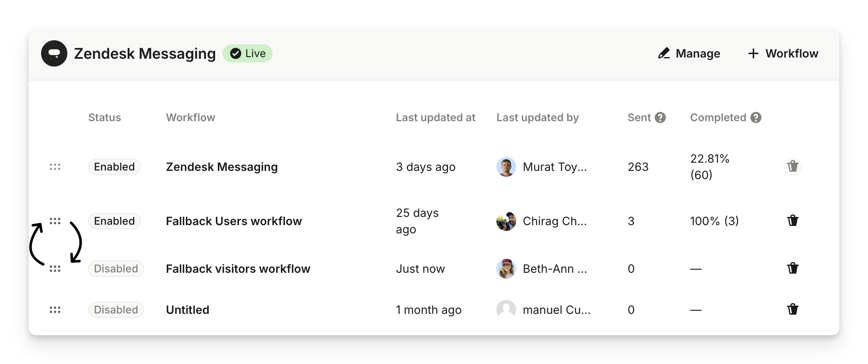The height and width of the screenshot is (364, 868).
Task: Grab drag handle for Fallback Users workflow
Action: click(x=55, y=221)
